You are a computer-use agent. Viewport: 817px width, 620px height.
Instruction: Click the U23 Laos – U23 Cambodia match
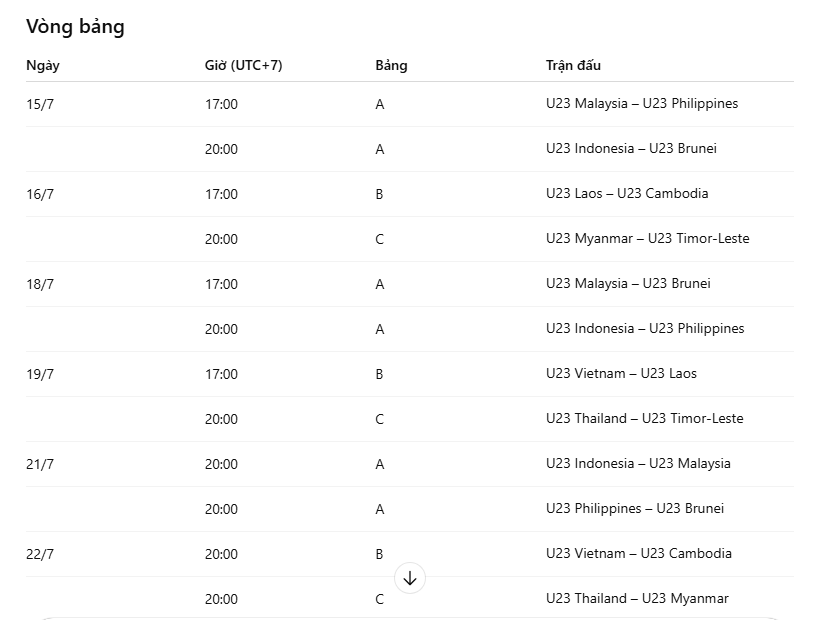(x=627, y=194)
